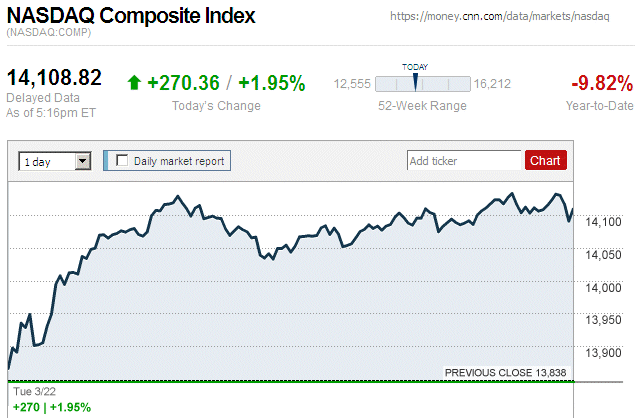This screenshot has height=420, width=640.
Task: Click the red Chart button
Action: (x=545, y=160)
